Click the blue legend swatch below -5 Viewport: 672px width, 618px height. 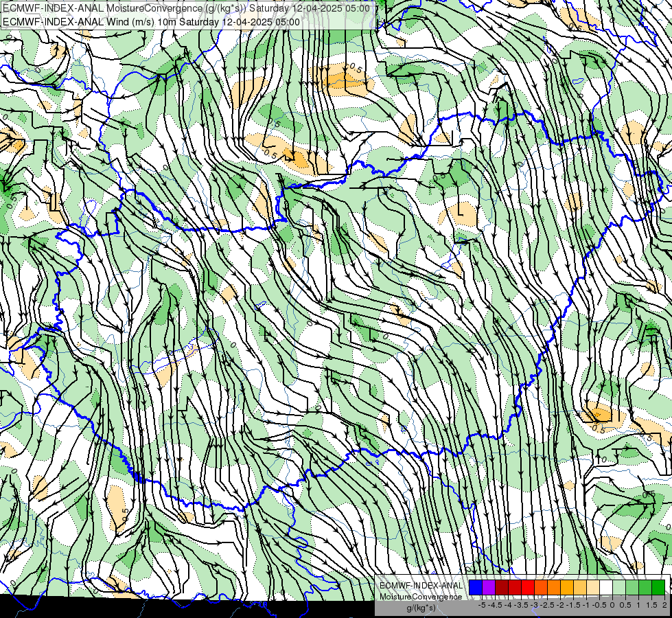click(476, 587)
